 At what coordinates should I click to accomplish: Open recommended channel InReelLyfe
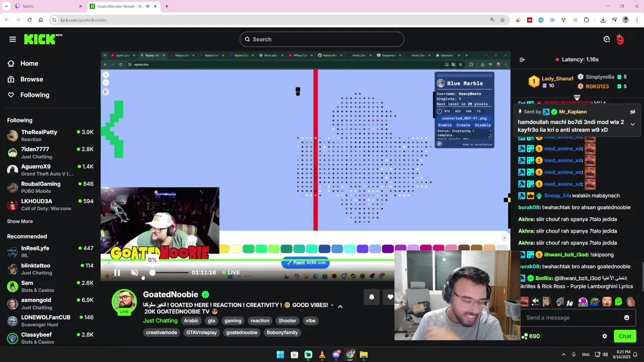click(x=50, y=251)
